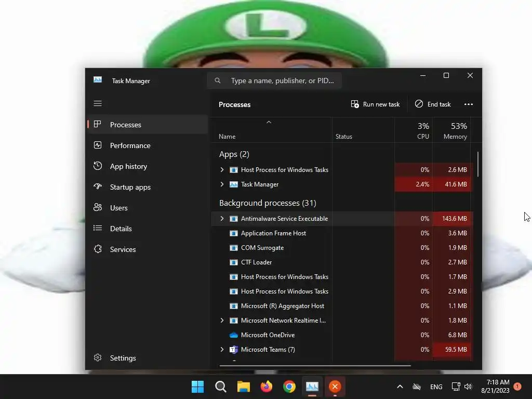Open the hamburger navigation menu

click(x=98, y=103)
